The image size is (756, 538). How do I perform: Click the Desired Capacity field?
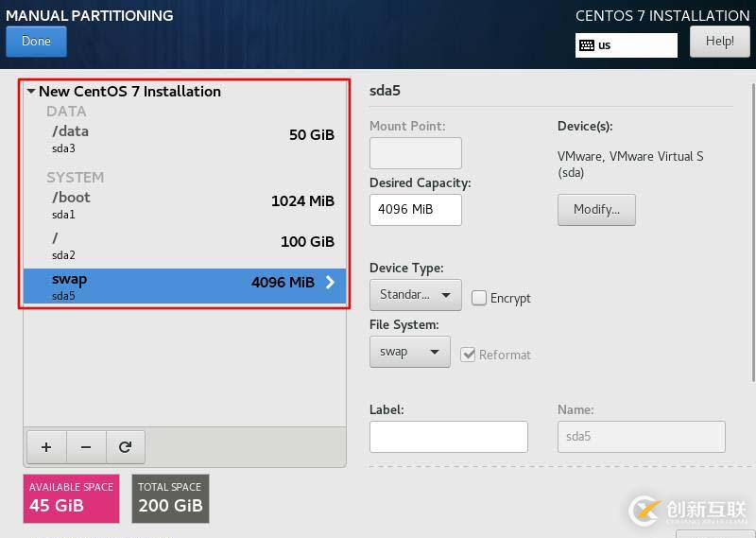[x=416, y=209]
